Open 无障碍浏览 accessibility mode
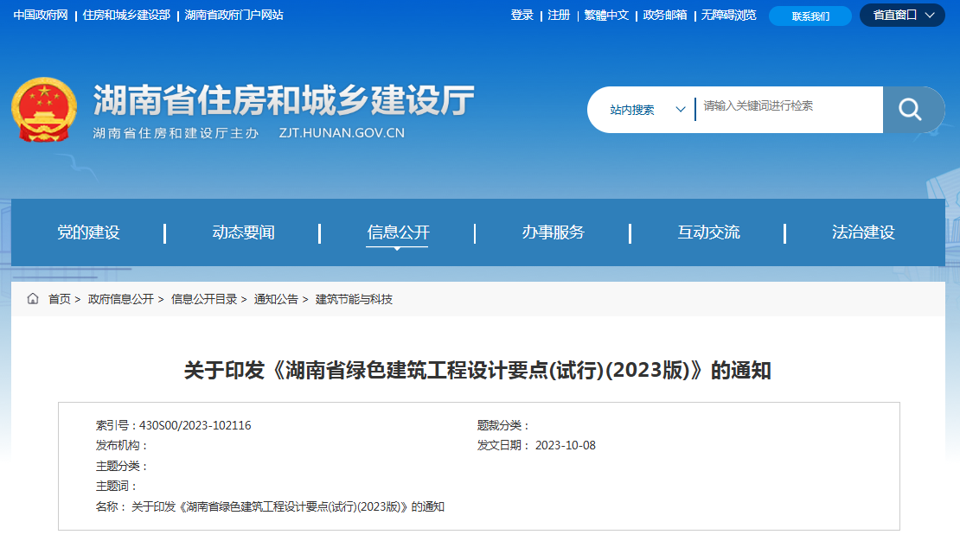Image resolution: width=960 pixels, height=560 pixels. [729, 15]
